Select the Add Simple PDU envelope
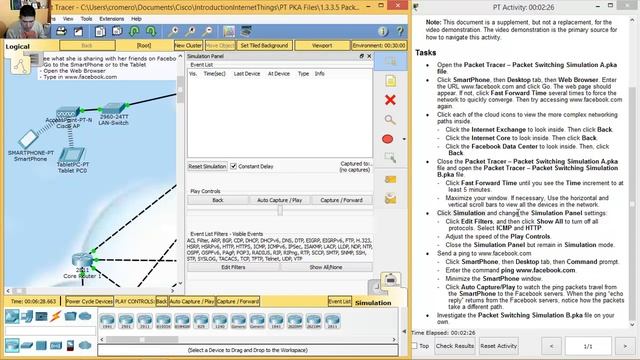This screenshot has height=360, width=640. [390, 179]
